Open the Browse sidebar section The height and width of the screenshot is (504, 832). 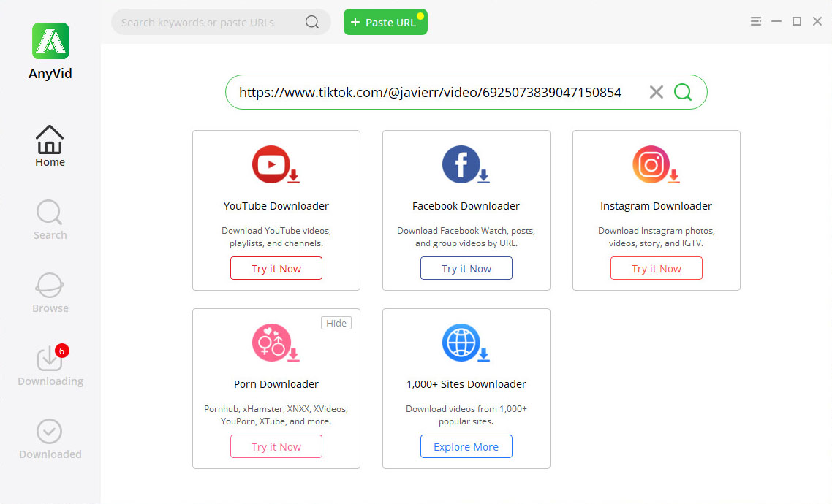tap(50, 293)
